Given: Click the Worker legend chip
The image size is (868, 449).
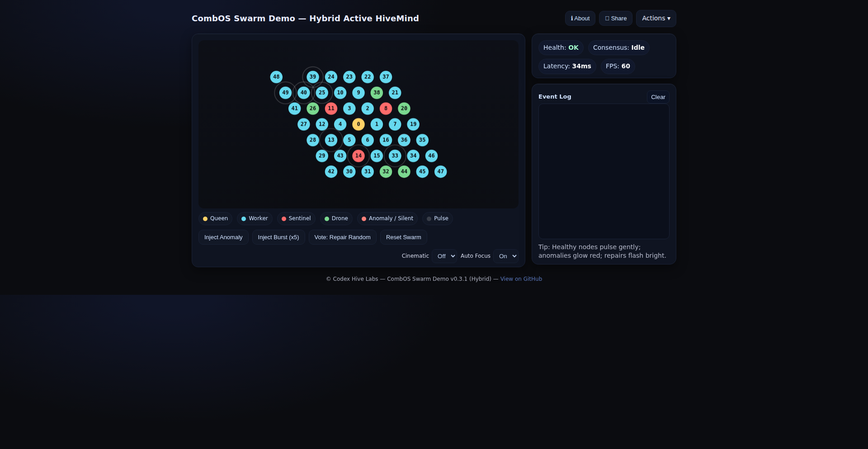Looking at the screenshot, I should point(255,219).
